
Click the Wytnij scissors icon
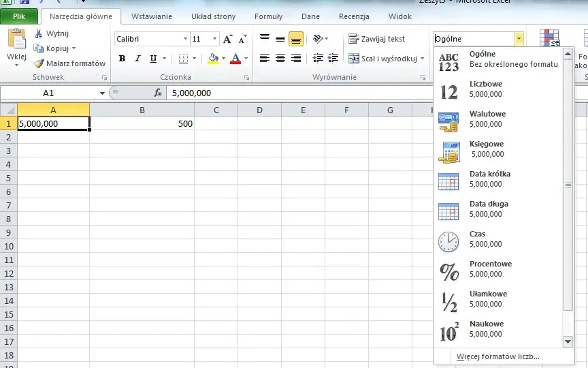(x=38, y=33)
